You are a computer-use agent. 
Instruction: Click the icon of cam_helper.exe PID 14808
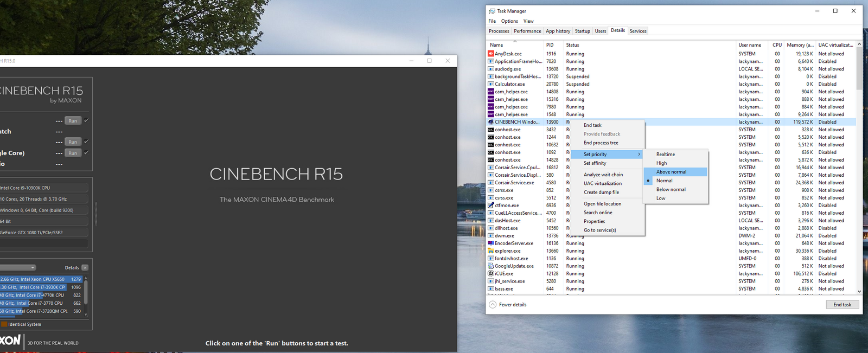[491, 92]
